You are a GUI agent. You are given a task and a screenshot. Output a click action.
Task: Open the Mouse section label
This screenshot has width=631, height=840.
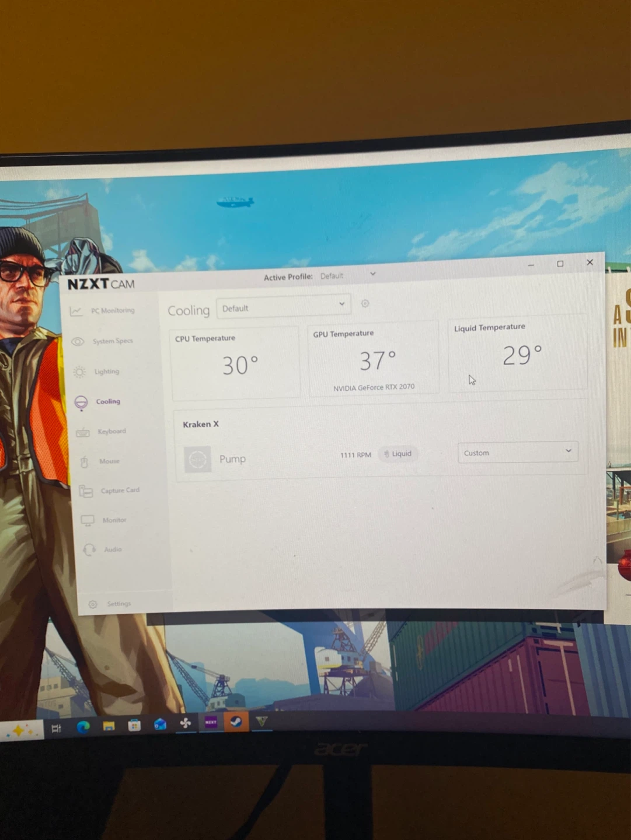(109, 461)
